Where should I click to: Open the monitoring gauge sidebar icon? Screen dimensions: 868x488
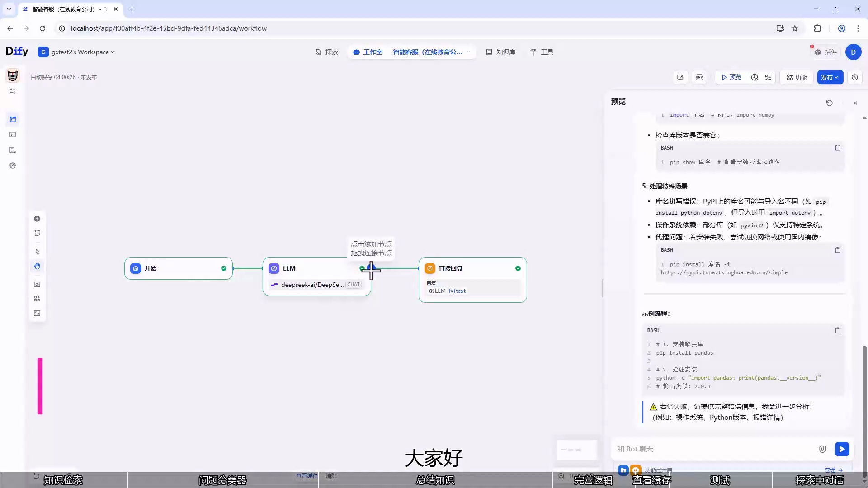click(13, 165)
